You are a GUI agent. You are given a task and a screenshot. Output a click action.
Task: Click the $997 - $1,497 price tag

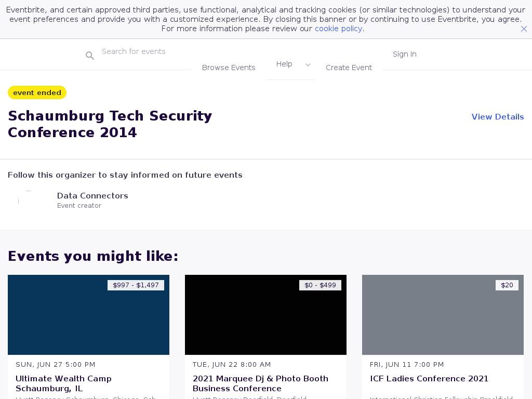(136, 285)
